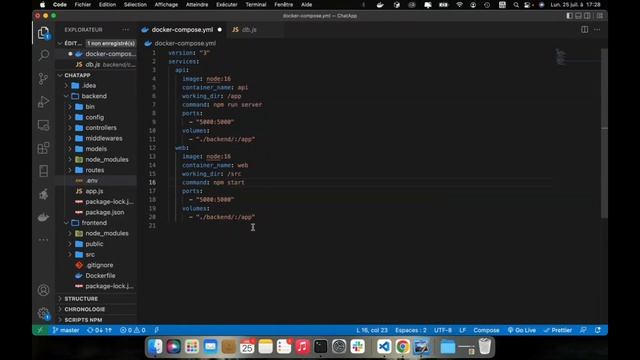Open .env file in backend
This screenshot has height=360, width=640.
click(x=91, y=180)
